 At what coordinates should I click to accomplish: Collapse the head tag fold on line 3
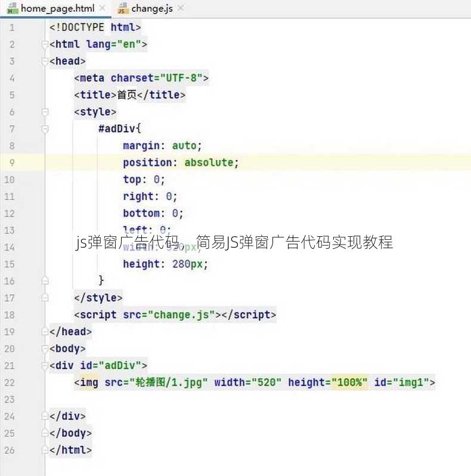(x=45, y=61)
